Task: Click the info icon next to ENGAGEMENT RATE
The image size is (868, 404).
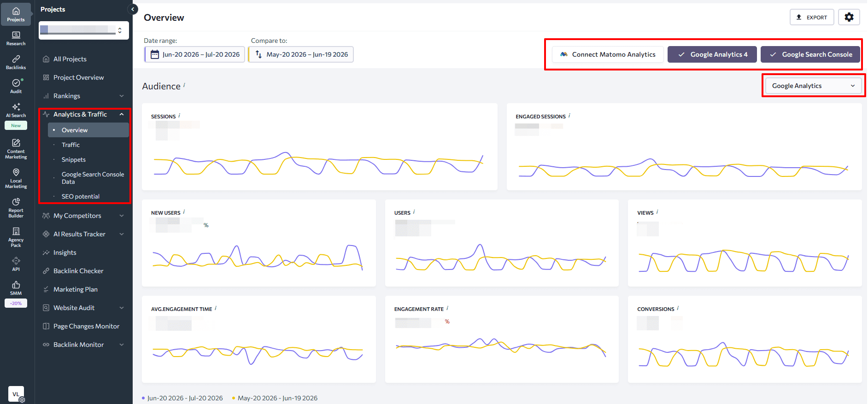Action: point(447,308)
